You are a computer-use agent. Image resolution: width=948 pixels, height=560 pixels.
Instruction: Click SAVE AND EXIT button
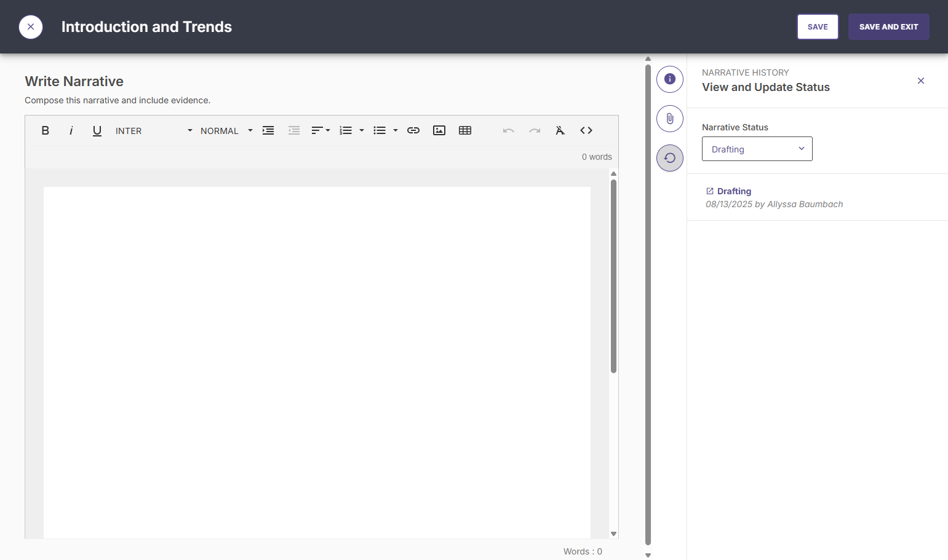click(888, 27)
